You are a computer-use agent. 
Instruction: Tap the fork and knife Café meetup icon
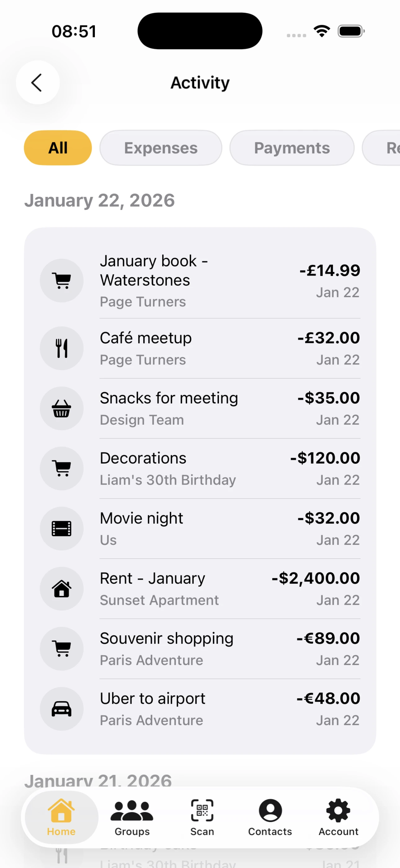62,348
